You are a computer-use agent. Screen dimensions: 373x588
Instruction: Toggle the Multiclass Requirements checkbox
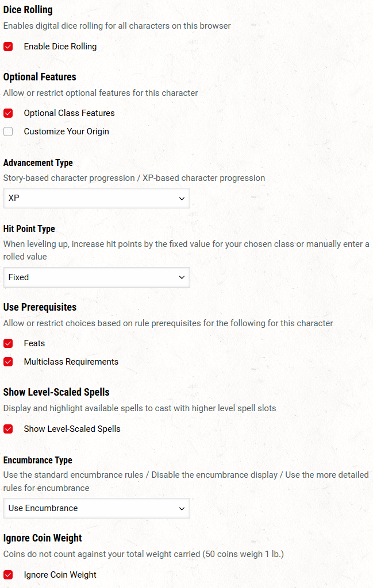coord(8,362)
